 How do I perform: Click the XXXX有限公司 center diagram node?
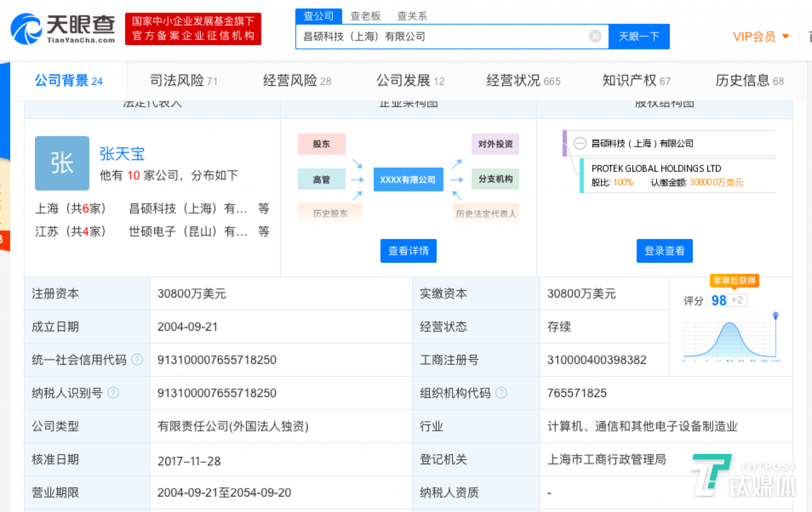pos(408,180)
